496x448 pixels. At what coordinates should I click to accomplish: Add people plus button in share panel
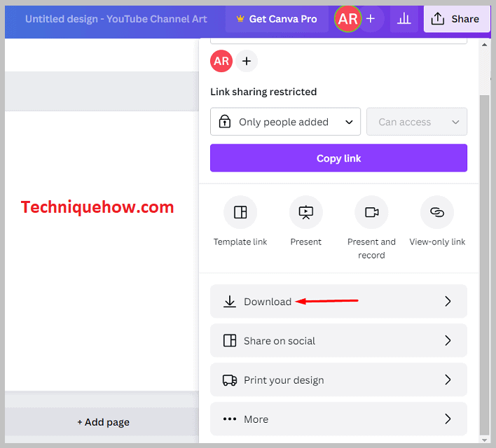click(x=247, y=61)
